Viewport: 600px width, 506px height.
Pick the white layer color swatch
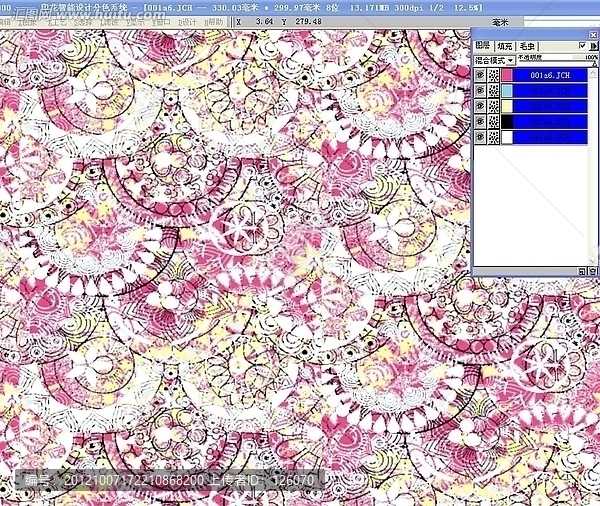tap(507, 137)
